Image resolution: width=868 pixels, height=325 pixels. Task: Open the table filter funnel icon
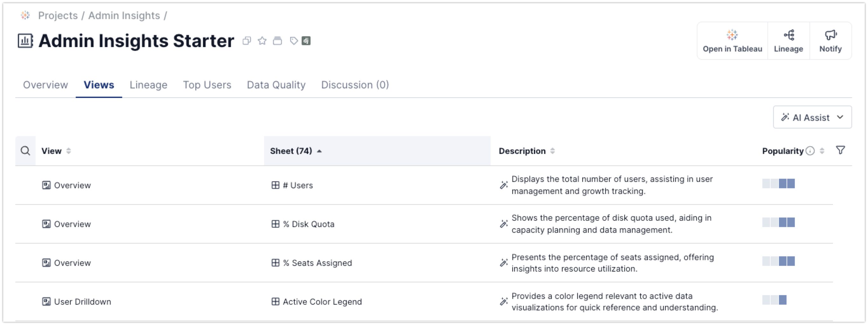tap(840, 150)
